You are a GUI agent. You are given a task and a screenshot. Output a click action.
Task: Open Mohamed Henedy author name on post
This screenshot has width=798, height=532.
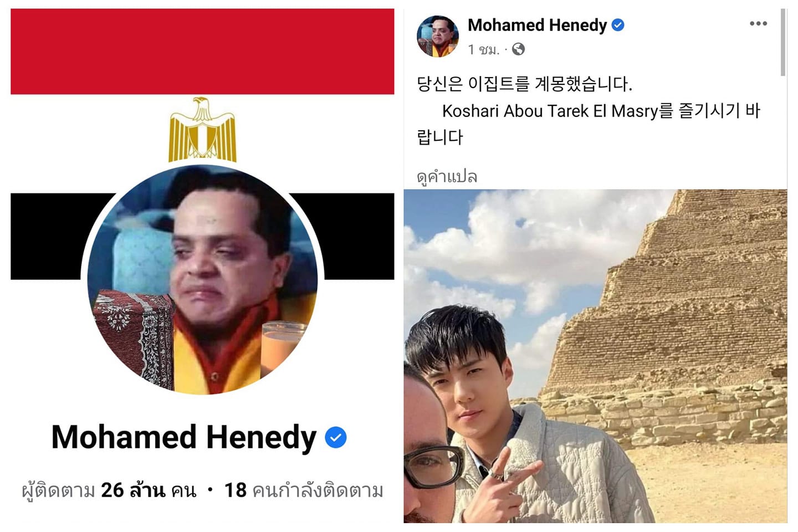537,25
